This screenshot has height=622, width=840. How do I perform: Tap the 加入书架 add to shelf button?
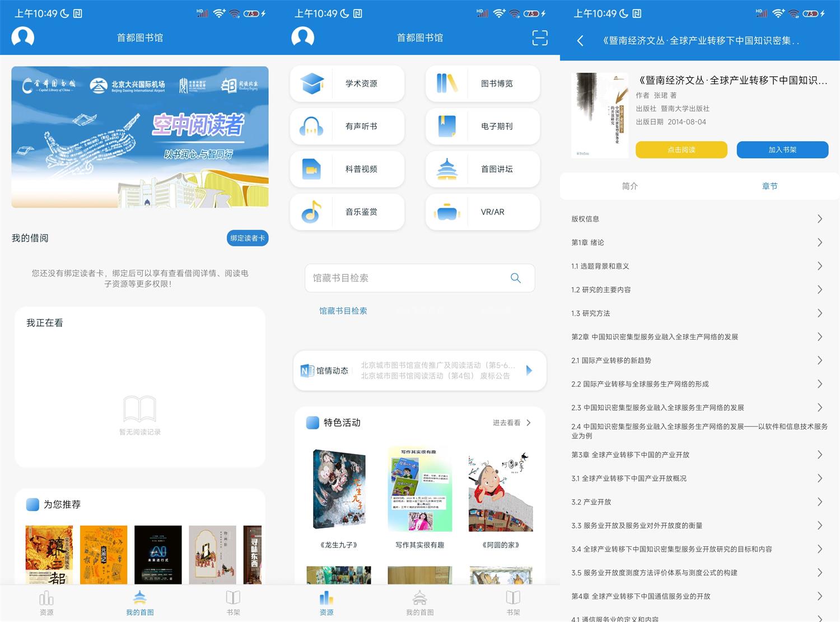click(782, 149)
